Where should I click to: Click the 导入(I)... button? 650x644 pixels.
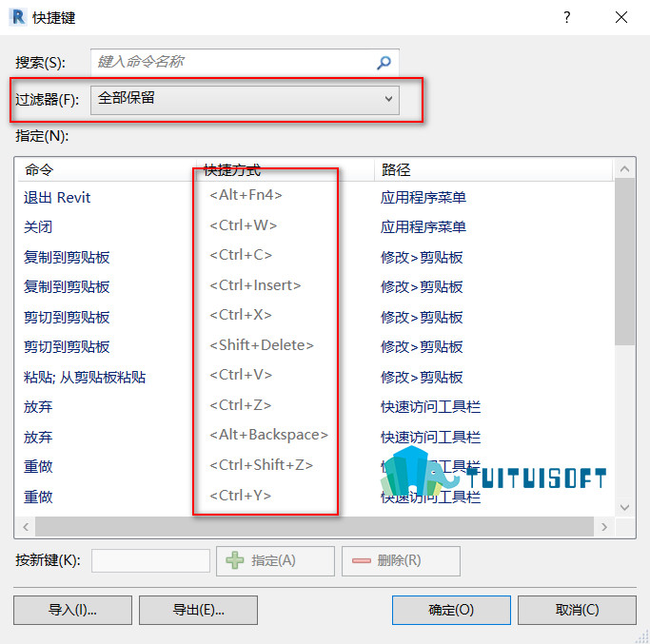[x=72, y=610]
